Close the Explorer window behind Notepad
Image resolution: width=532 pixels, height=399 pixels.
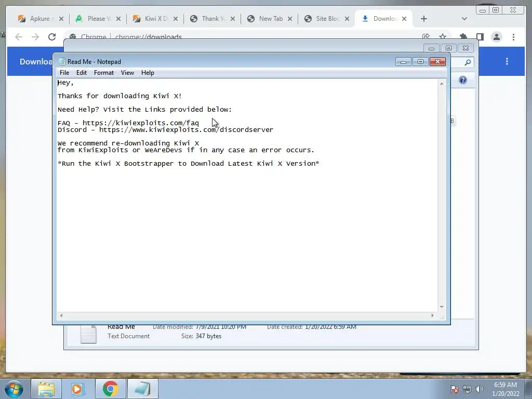(466, 48)
